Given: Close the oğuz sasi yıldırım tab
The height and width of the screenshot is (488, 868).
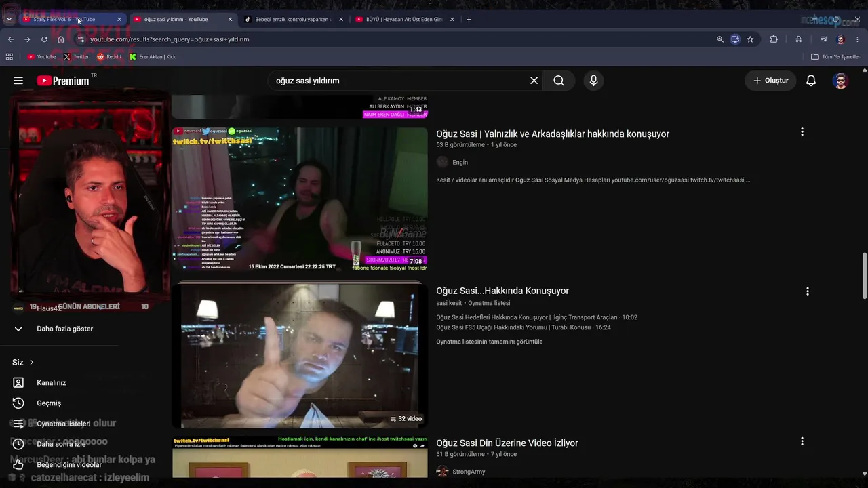Looking at the screenshot, I should (230, 20).
